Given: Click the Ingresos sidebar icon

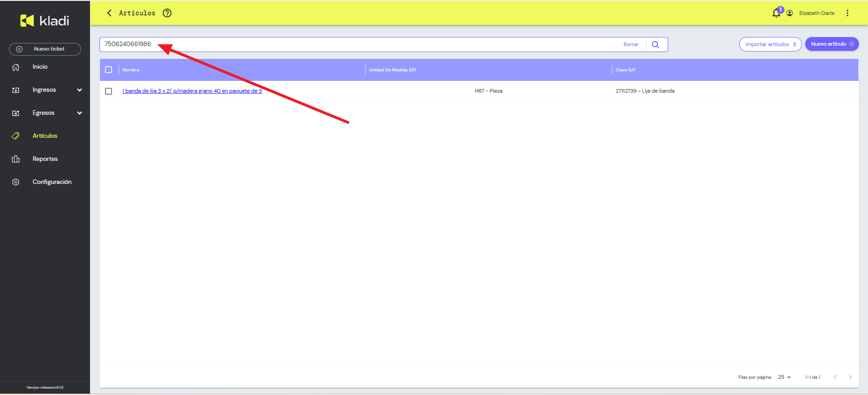Looking at the screenshot, I should 16,90.
